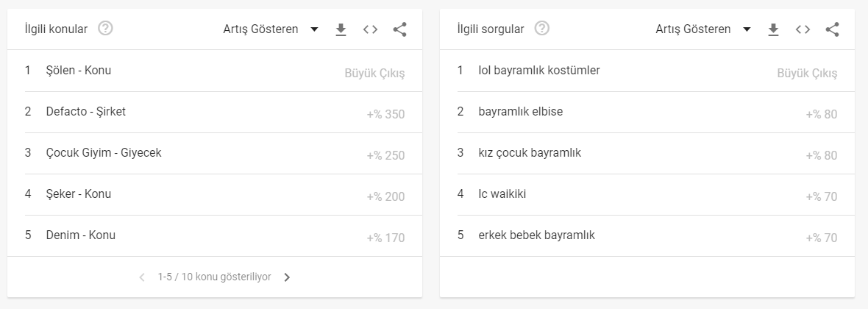Open embed code for İlgili sorgular
868x309 pixels.
tap(803, 29)
